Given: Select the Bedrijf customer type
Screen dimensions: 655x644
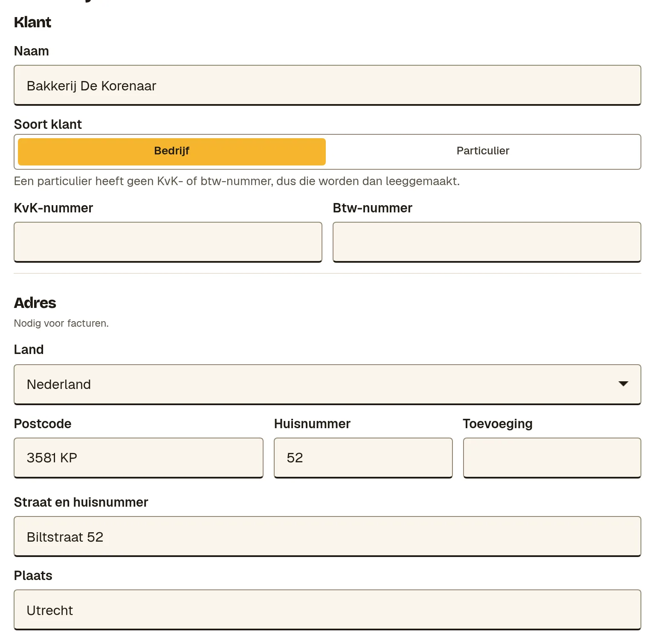Looking at the screenshot, I should 172,151.
